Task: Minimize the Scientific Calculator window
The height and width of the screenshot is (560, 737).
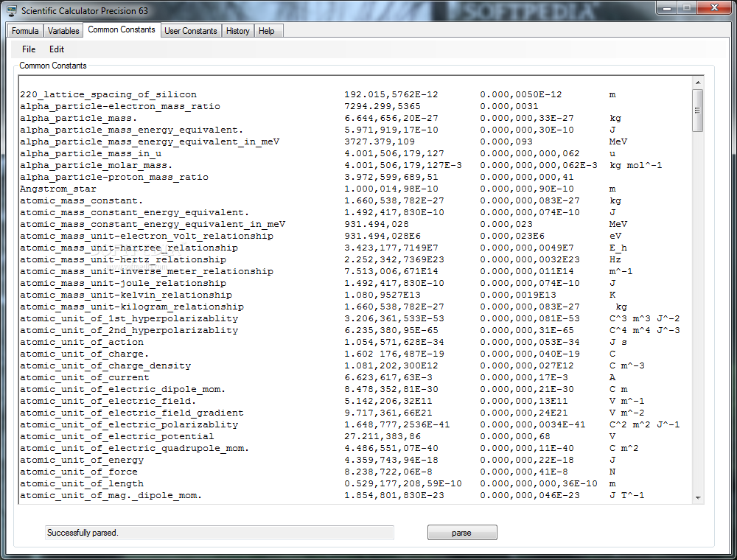Action: [x=667, y=7]
